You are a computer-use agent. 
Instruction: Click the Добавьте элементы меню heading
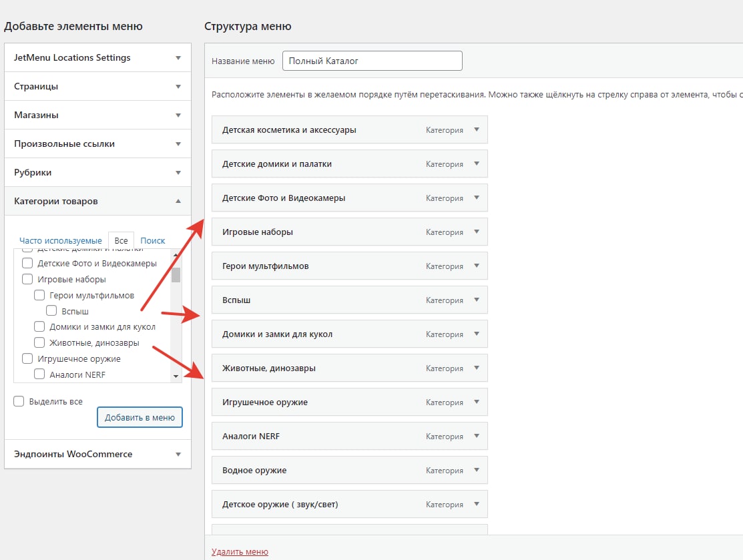pos(73,27)
